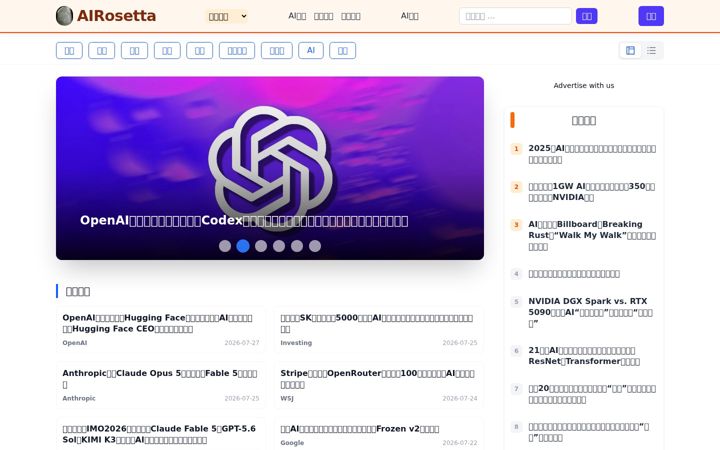Select the first carousel indicator dot
This screenshot has width=720, height=450.
click(x=225, y=246)
